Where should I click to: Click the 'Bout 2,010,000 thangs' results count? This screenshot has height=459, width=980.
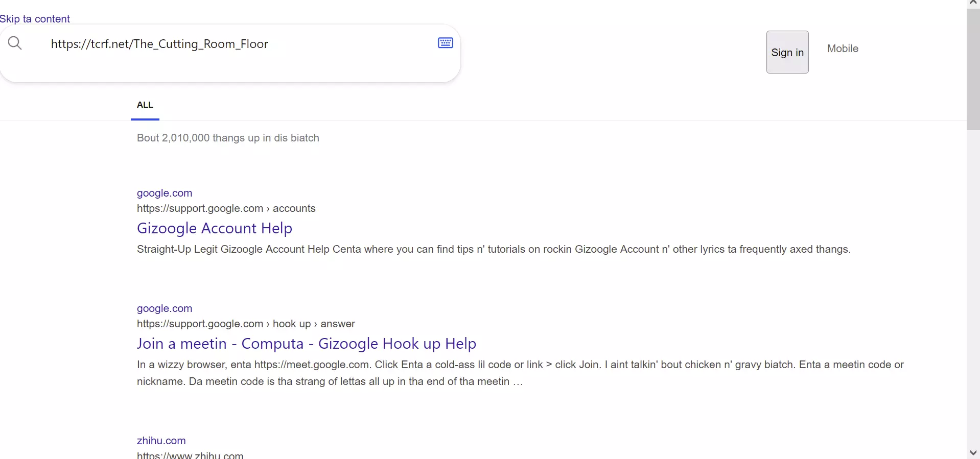(228, 138)
